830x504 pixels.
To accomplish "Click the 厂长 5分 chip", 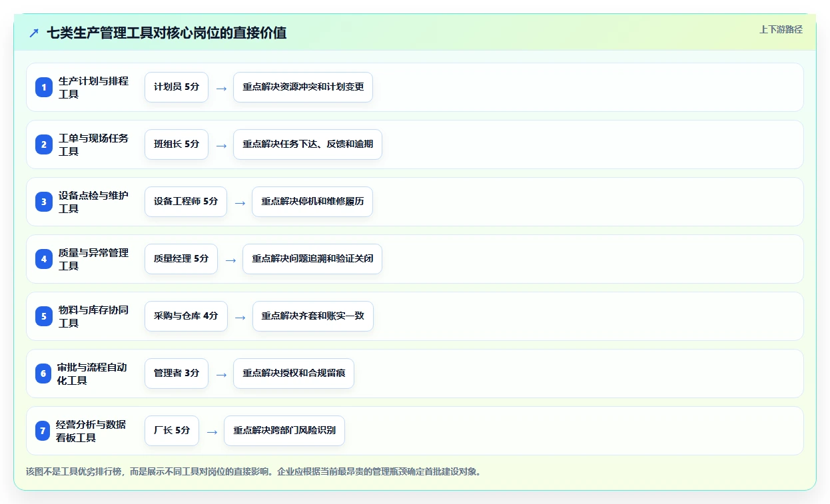I will 172,431.
